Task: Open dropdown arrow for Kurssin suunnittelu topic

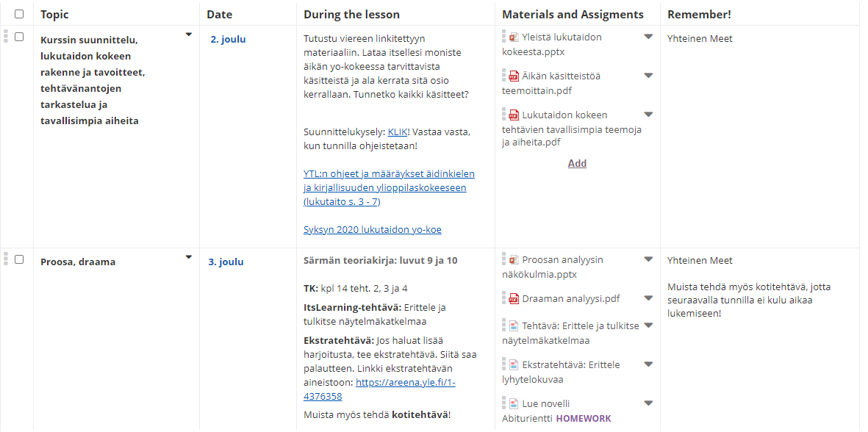Action: click(x=189, y=35)
